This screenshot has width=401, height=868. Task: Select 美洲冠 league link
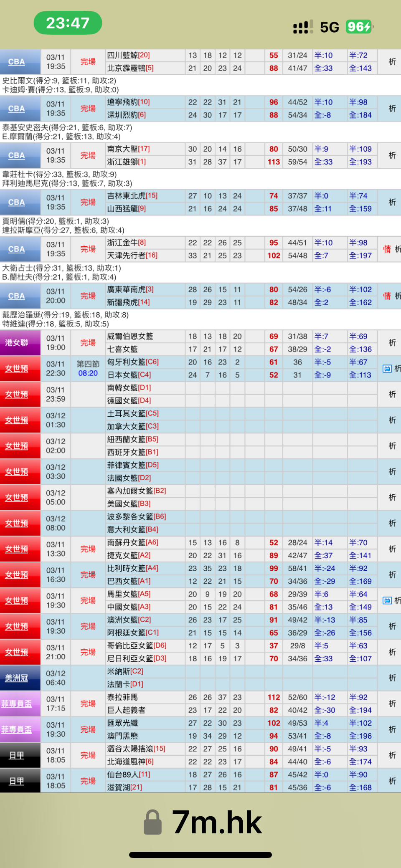click(17, 678)
